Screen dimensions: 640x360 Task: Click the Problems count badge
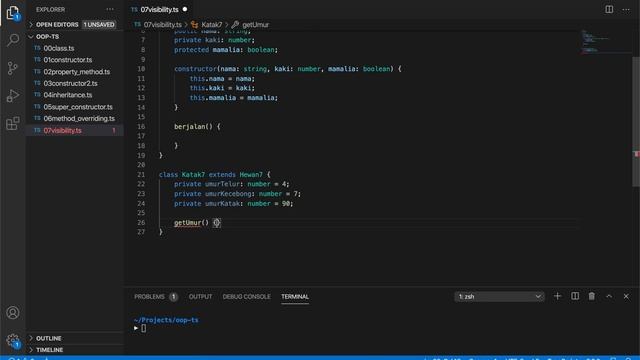pos(173,297)
